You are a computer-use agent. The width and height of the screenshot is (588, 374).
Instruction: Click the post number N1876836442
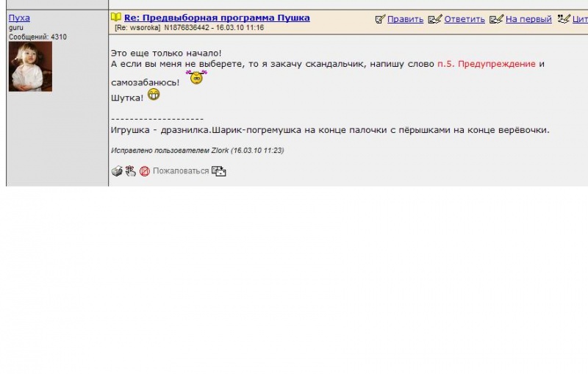187,28
